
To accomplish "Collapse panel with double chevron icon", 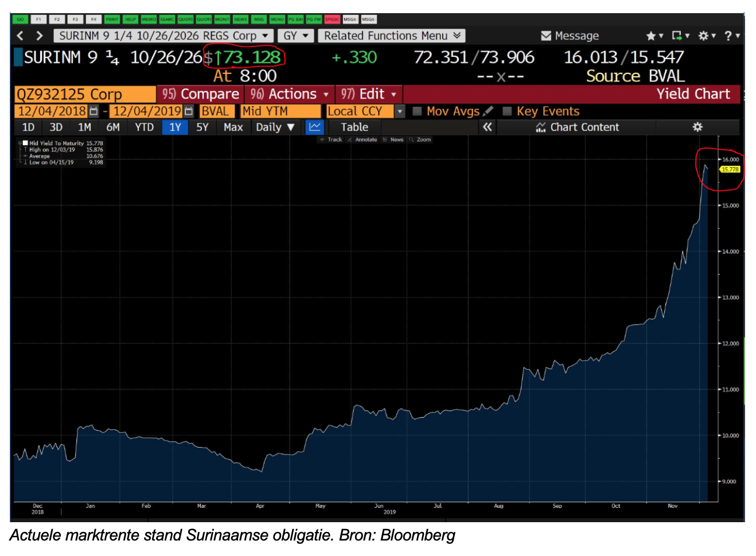I will point(487,127).
